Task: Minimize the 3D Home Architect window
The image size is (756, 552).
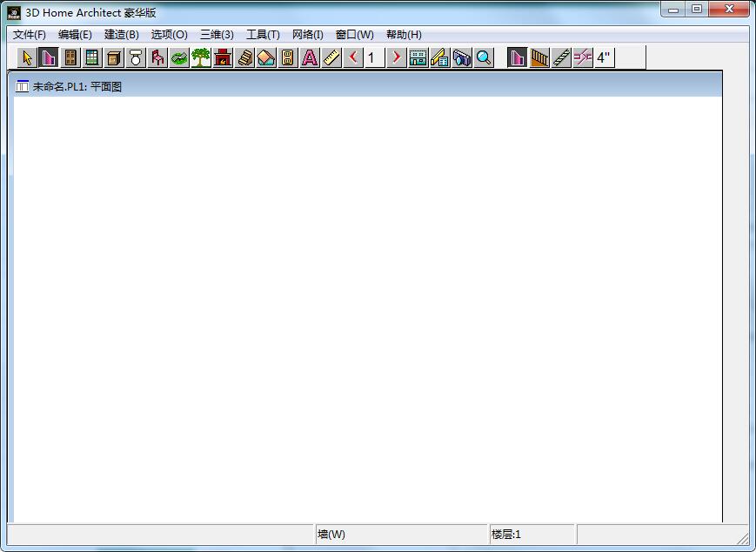Action: 673,10
